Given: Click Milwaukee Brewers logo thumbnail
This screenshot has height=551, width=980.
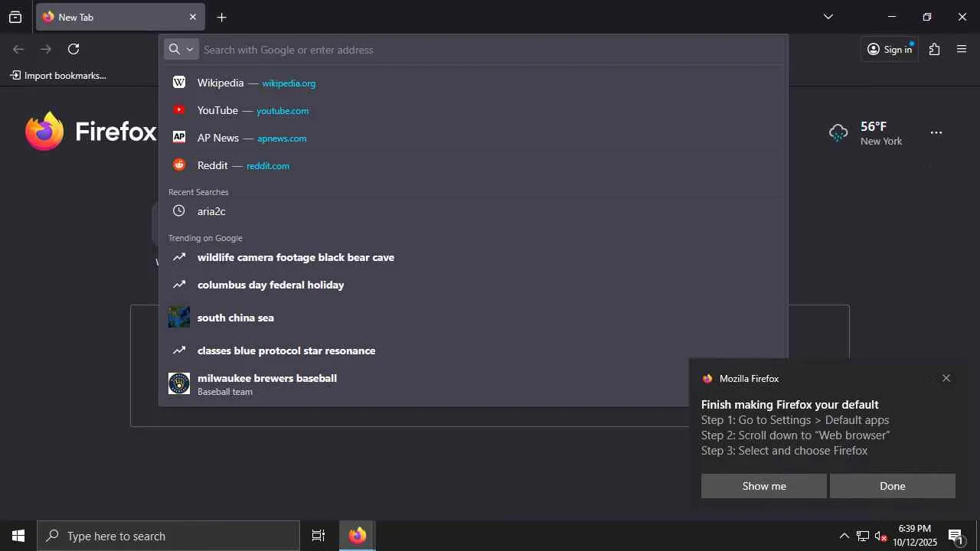Looking at the screenshot, I should [x=179, y=383].
